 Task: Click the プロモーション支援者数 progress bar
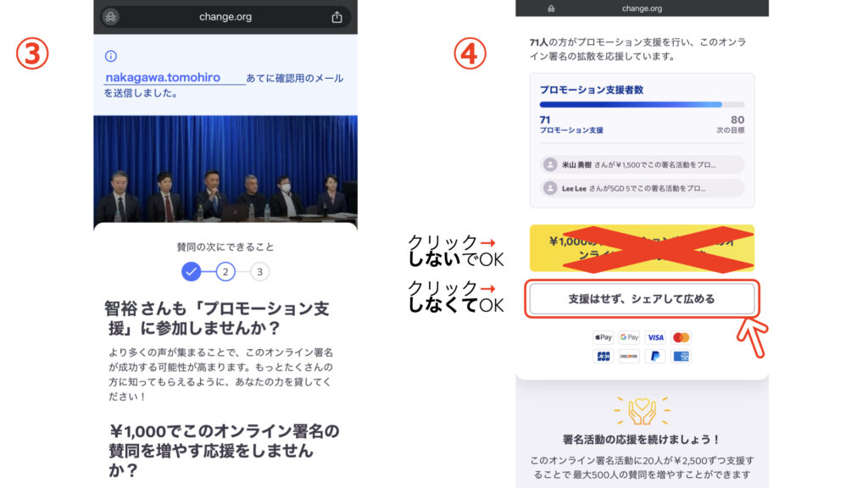coord(642,103)
